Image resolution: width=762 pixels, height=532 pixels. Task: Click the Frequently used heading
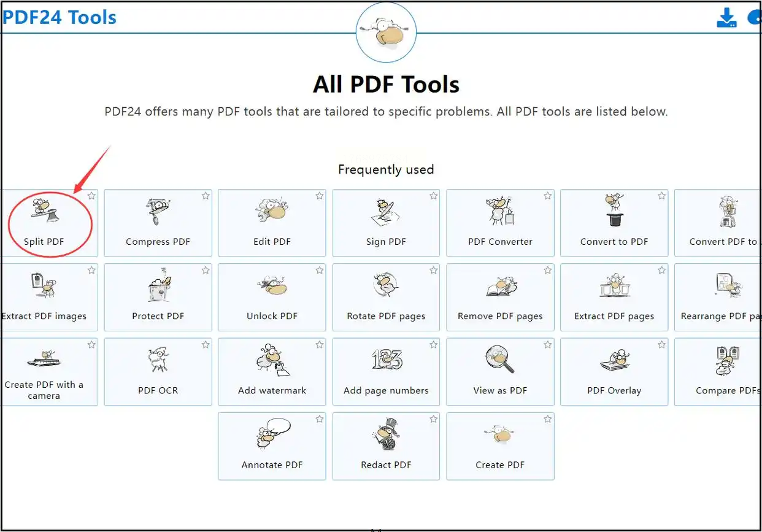tap(386, 169)
